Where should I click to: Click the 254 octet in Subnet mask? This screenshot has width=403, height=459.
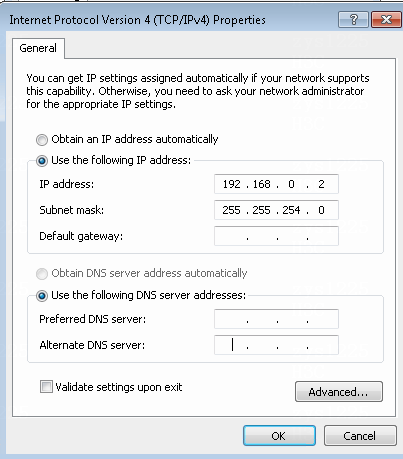click(291, 210)
